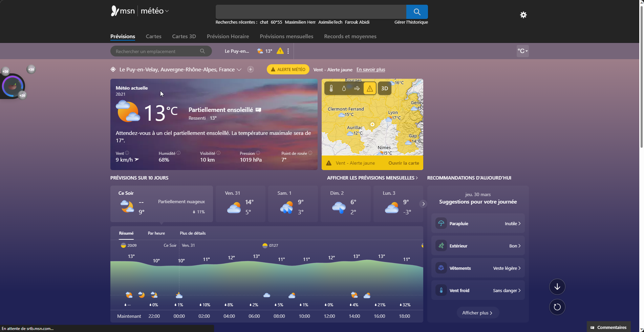Screen dimensions: 644x332
Task: Open settings gear icon
Action: point(523,15)
